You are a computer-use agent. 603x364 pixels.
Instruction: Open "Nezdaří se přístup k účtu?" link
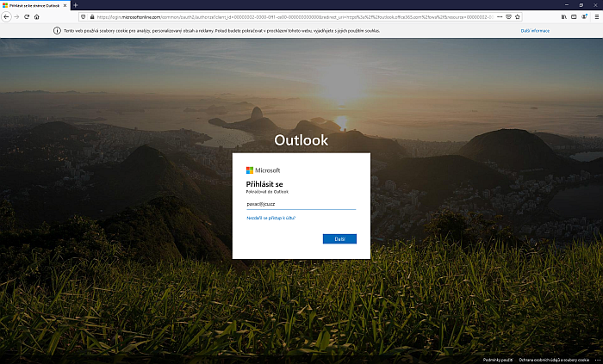(x=271, y=218)
